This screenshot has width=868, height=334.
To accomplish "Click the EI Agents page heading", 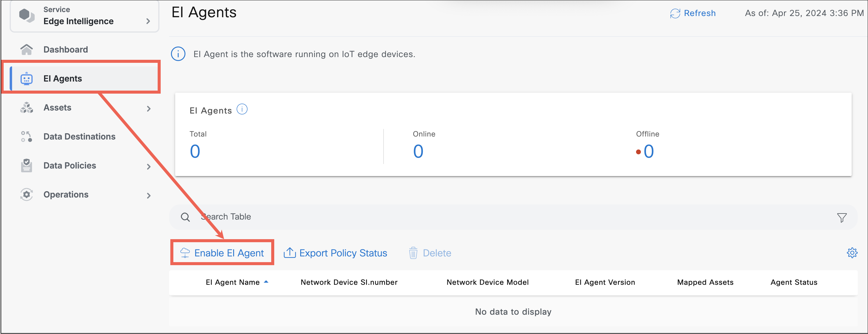I will [x=204, y=12].
